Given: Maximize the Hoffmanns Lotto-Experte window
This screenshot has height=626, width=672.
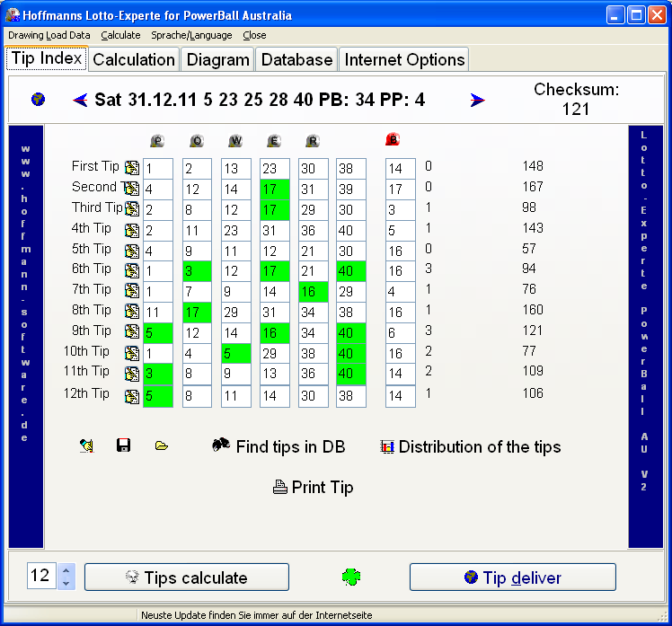Looking at the screenshot, I should (636, 15).
